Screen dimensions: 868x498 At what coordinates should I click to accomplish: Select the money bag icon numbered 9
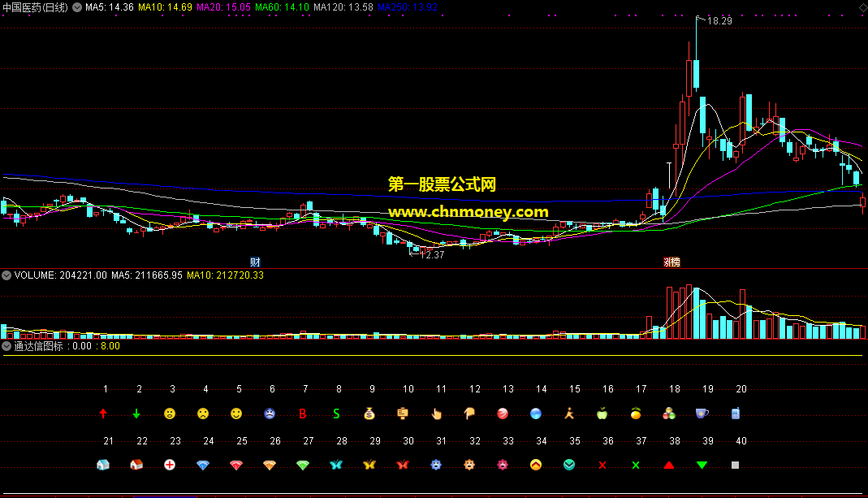(x=369, y=414)
